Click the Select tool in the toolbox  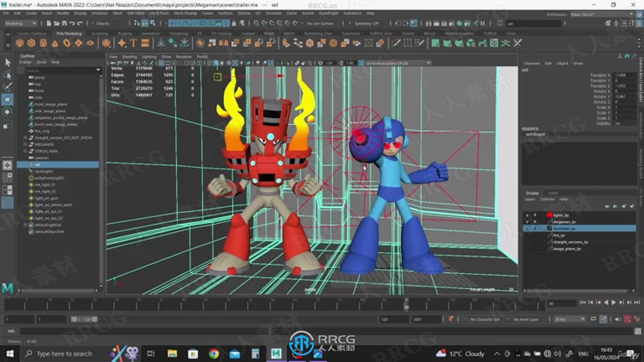click(7, 62)
